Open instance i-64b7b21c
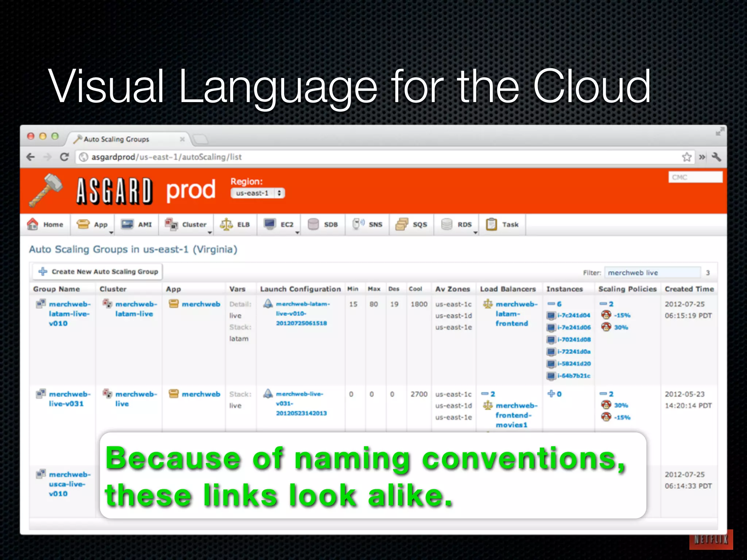The image size is (747, 560). (x=573, y=376)
